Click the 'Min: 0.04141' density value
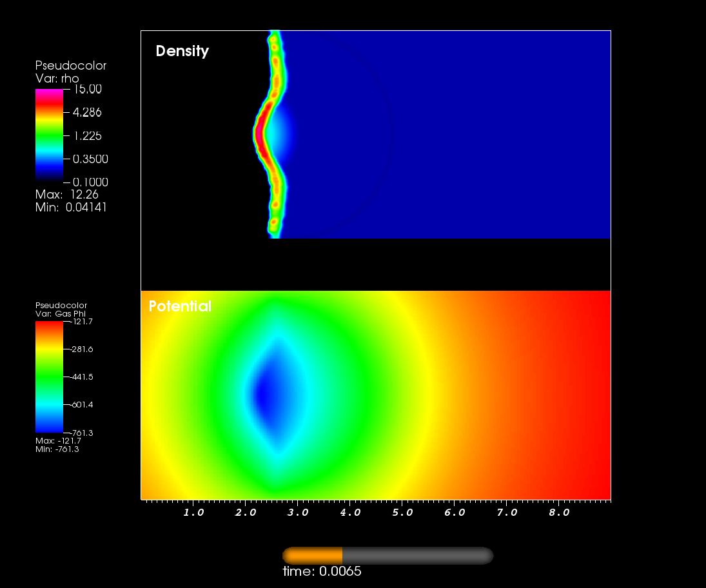 click(x=71, y=207)
